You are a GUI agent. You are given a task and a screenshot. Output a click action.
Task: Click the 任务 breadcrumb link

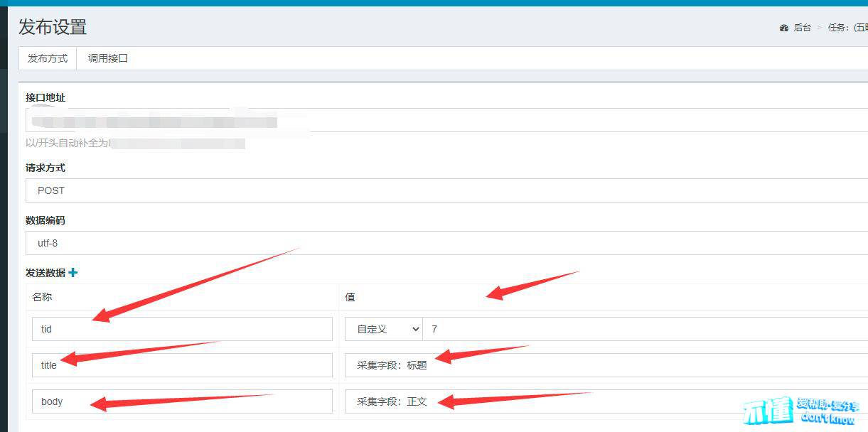coord(847,28)
